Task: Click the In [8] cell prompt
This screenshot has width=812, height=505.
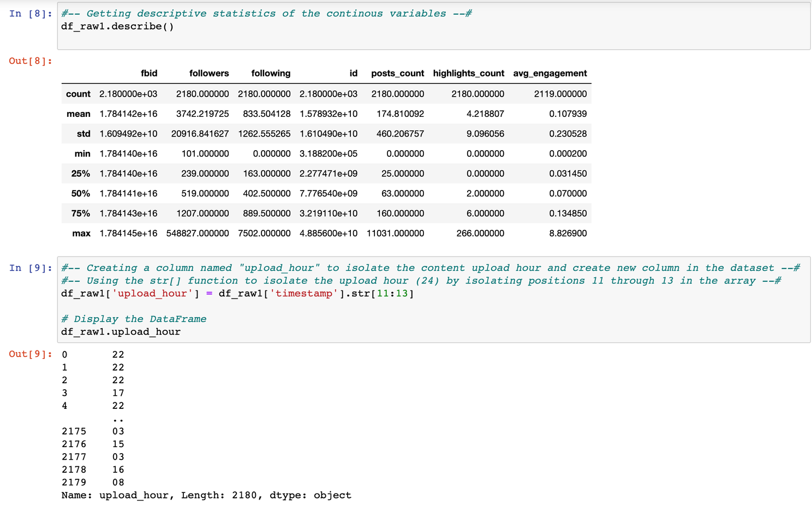Action: coord(31,14)
